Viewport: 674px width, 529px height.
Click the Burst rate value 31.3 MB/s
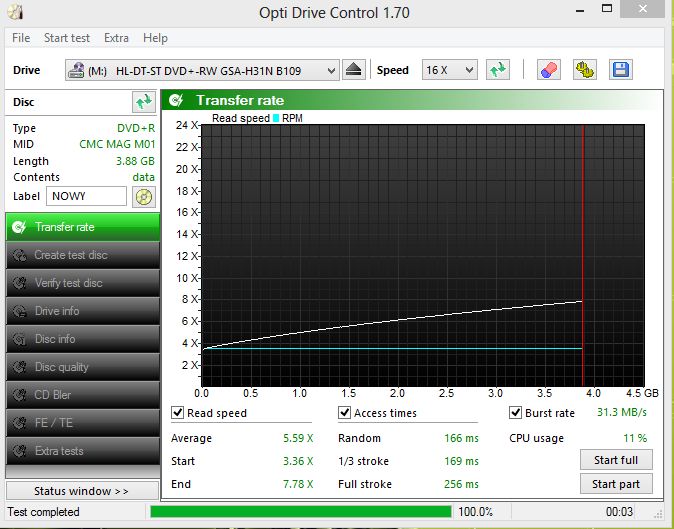pos(622,412)
